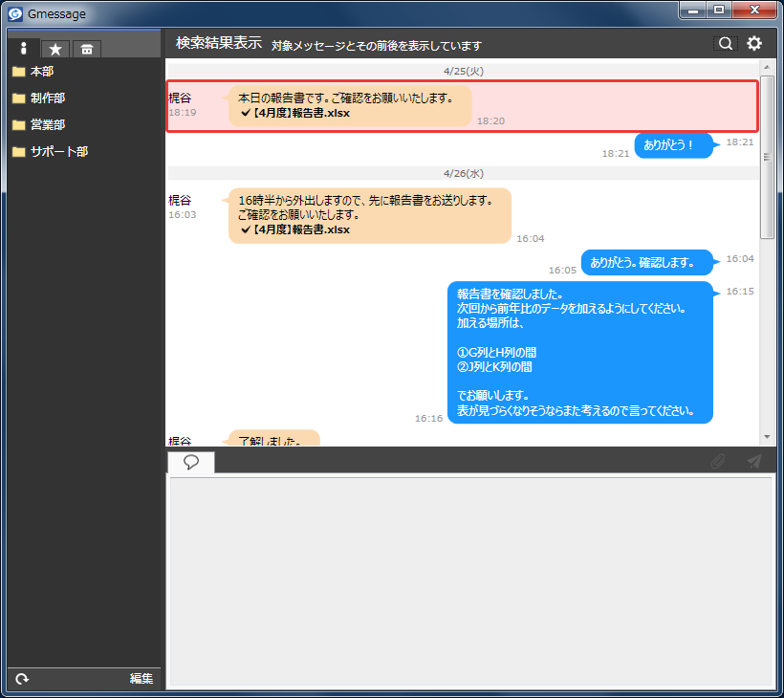Click inside the message input area

[470, 582]
